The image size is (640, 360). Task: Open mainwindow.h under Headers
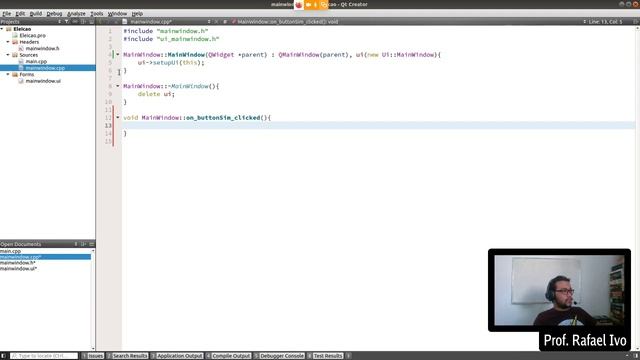42,48
